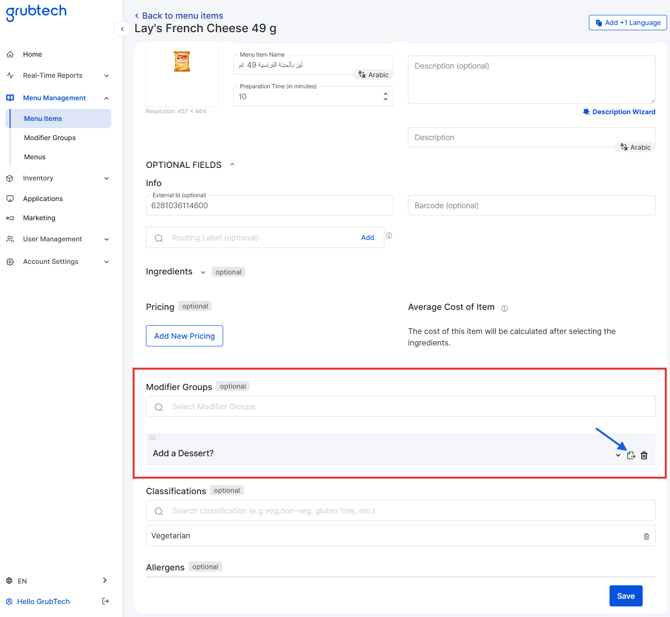This screenshot has height=617, width=670.
Task: Click the Hello GrubTech user avatar icon
Action: click(x=9, y=601)
